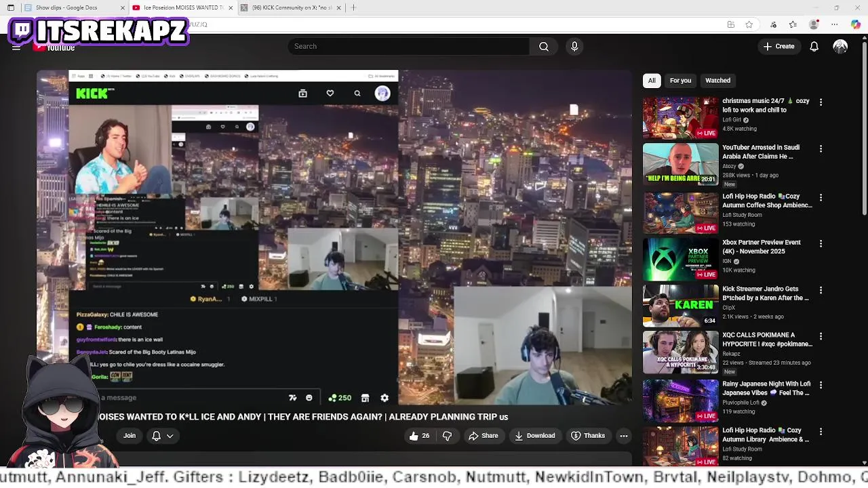This screenshot has width=868, height=488.
Task: Open Lofi Girl channel link
Action: [732, 120]
